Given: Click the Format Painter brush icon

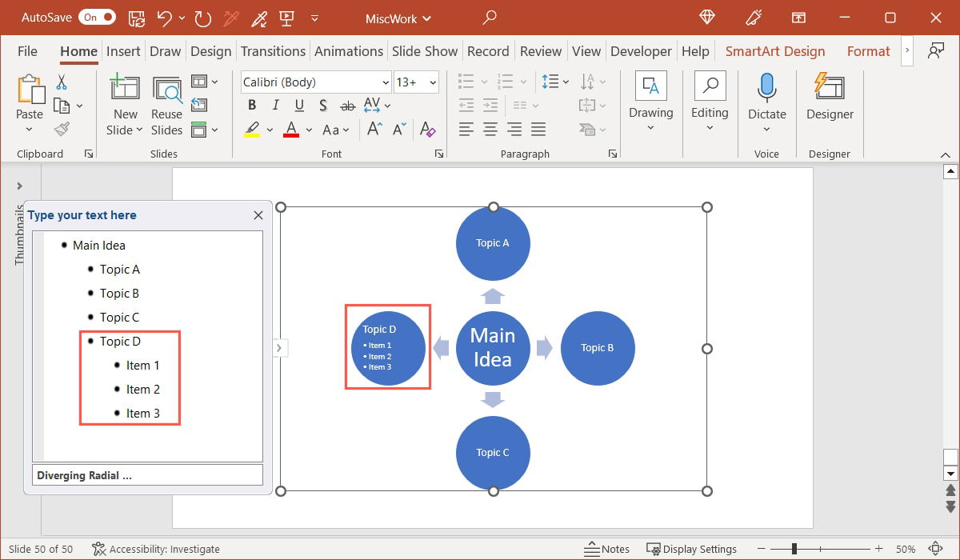Looking at the screenshot, I should (62, 129).
